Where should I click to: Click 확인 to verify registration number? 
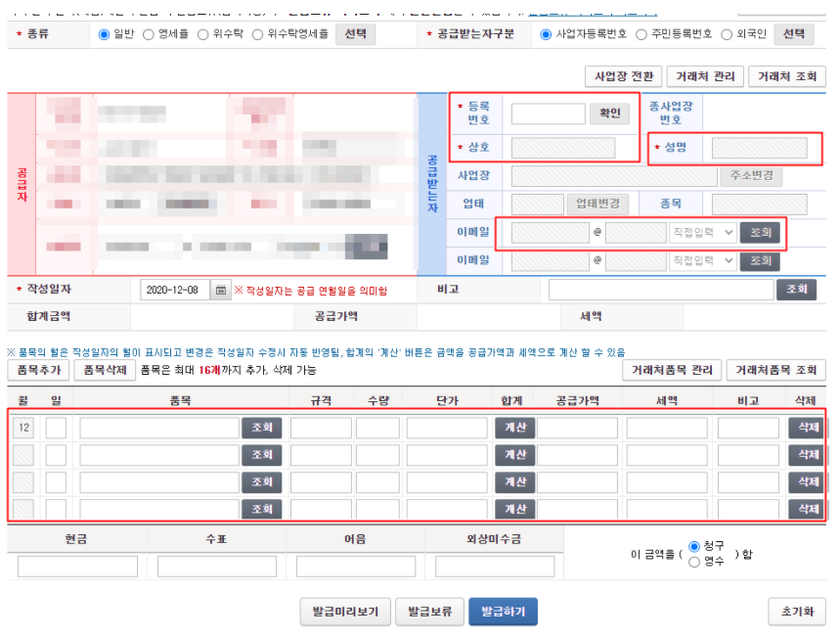[x=608, y=112]
